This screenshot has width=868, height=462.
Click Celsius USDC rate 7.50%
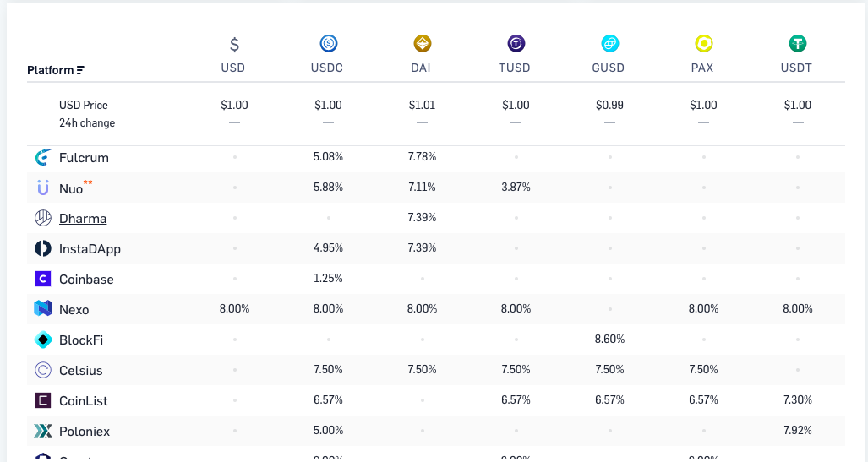pyautogui.click(x=328, y=370)
